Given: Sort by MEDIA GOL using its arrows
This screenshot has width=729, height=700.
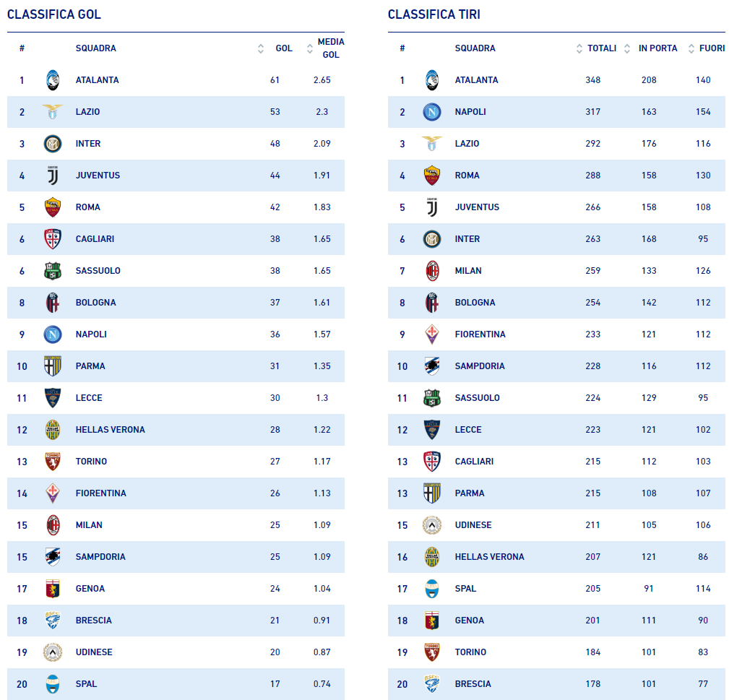Looking at the screenshot, I should tap(310, 49).
